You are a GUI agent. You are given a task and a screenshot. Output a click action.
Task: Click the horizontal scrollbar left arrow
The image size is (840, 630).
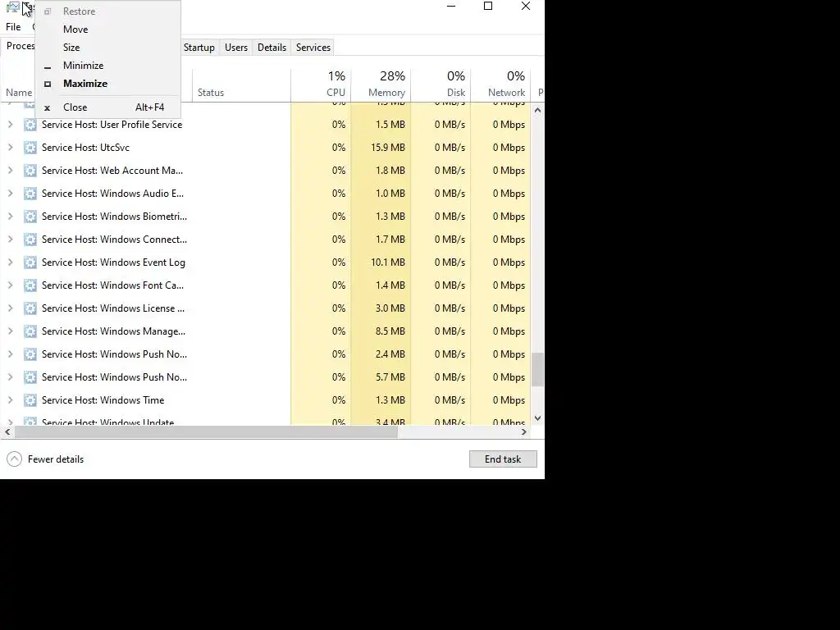[x=7, y=431]
